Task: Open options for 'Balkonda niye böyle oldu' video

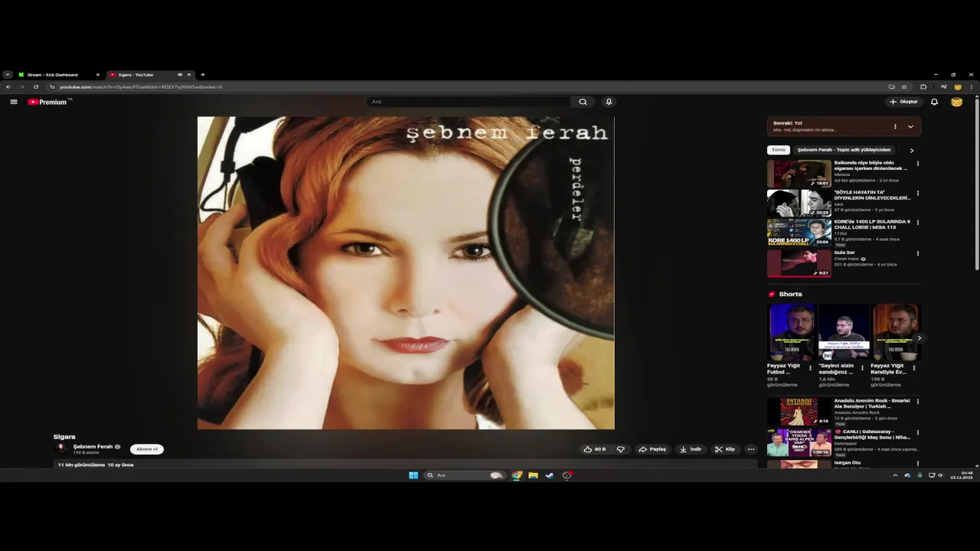Action: click(x=918, y=164)
